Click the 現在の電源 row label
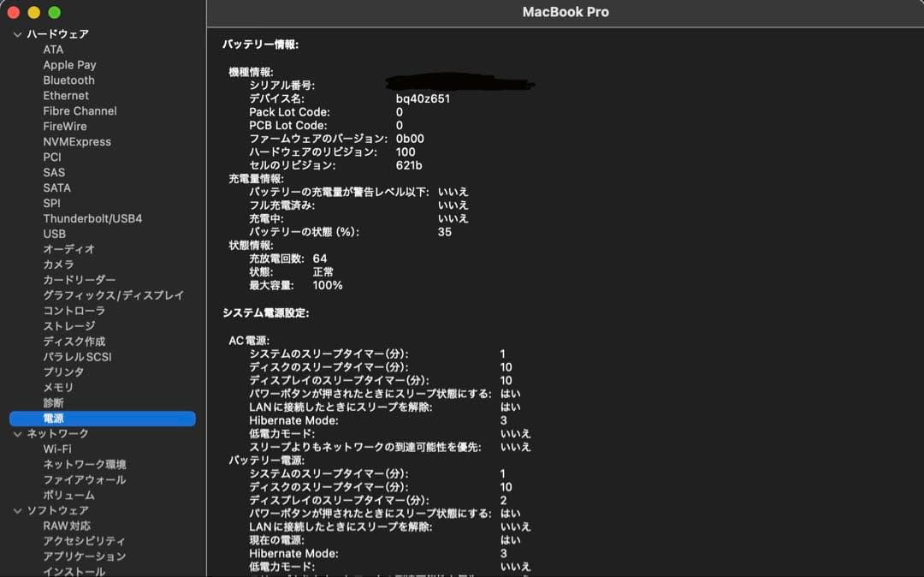The width and height of the screenshot is (924, 577). pyautogui.click(x=276, y=540)
